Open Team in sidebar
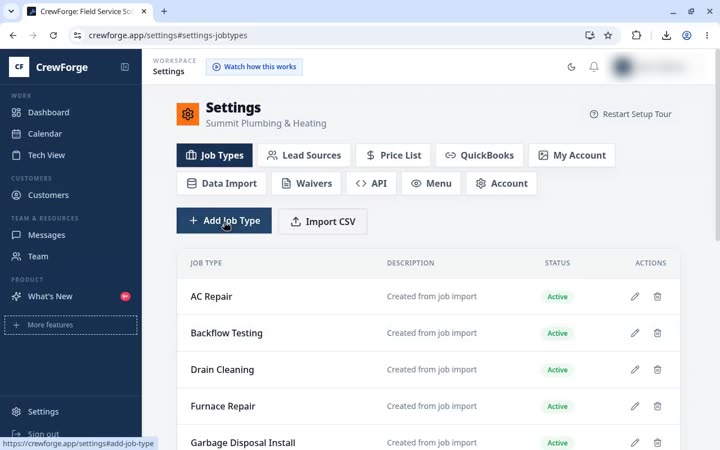Image resolution: width=720 pixels, height=450 pixels. (71, 256)
